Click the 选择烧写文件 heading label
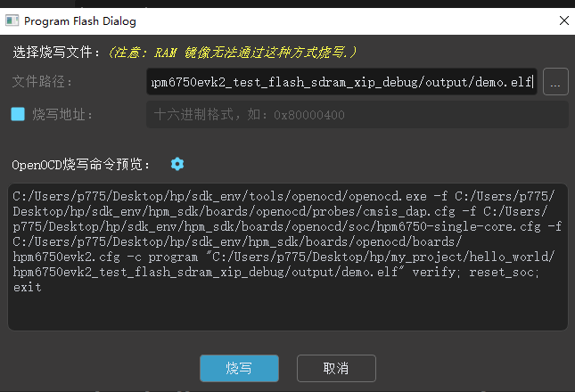 coord(55,53)
